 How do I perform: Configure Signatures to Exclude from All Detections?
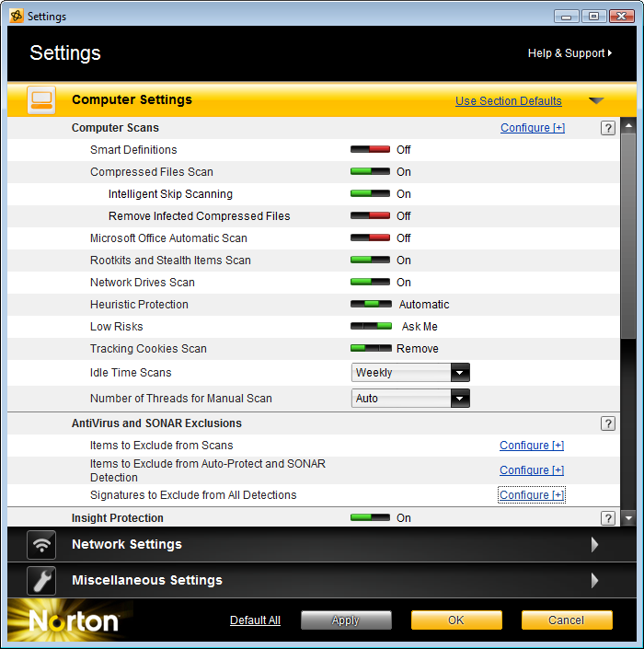(x=532, y=495)
